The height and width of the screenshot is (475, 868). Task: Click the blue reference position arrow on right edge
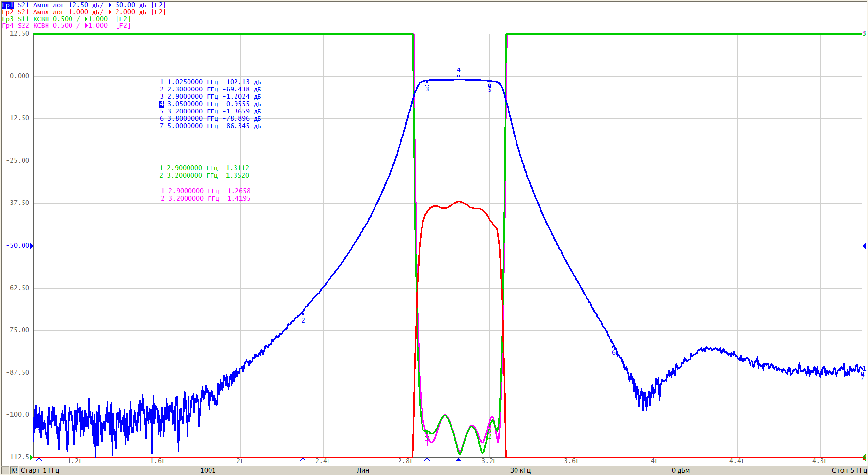click(864, 246)
